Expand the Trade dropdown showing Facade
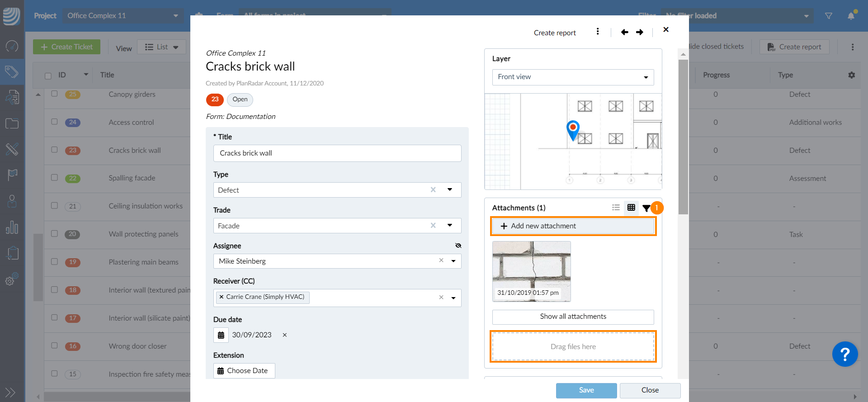This screenshot has height=402, width=868. coord(449,226)
